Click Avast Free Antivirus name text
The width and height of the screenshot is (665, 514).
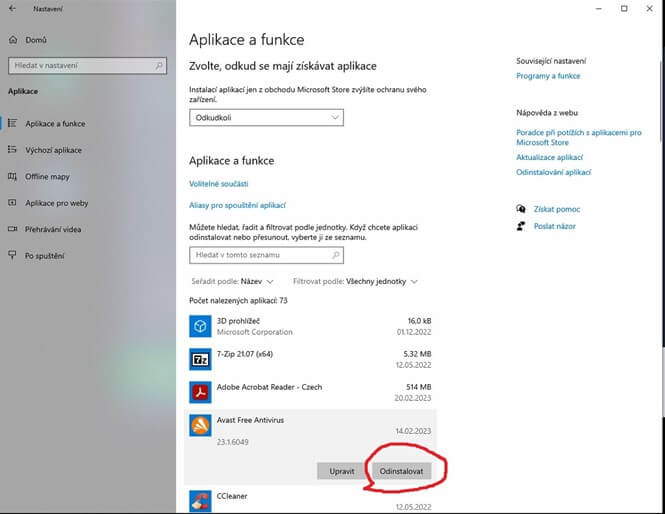click(250, 420)
